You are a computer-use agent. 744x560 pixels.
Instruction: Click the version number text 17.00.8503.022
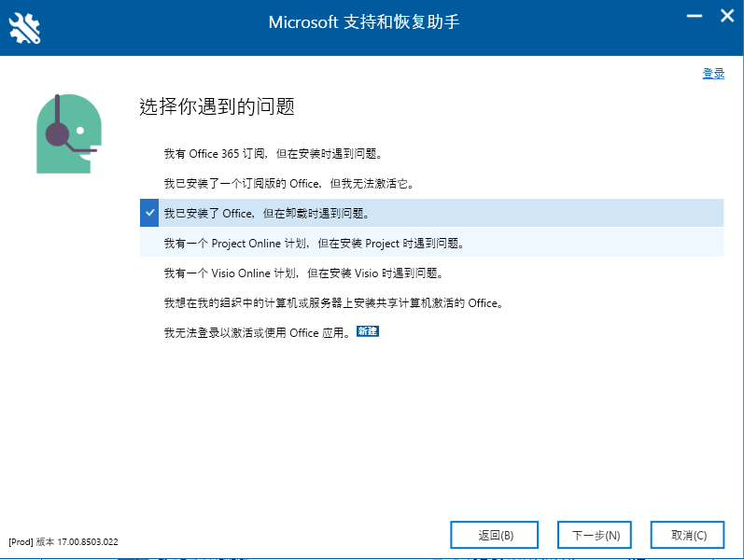(x=88, y=542)
